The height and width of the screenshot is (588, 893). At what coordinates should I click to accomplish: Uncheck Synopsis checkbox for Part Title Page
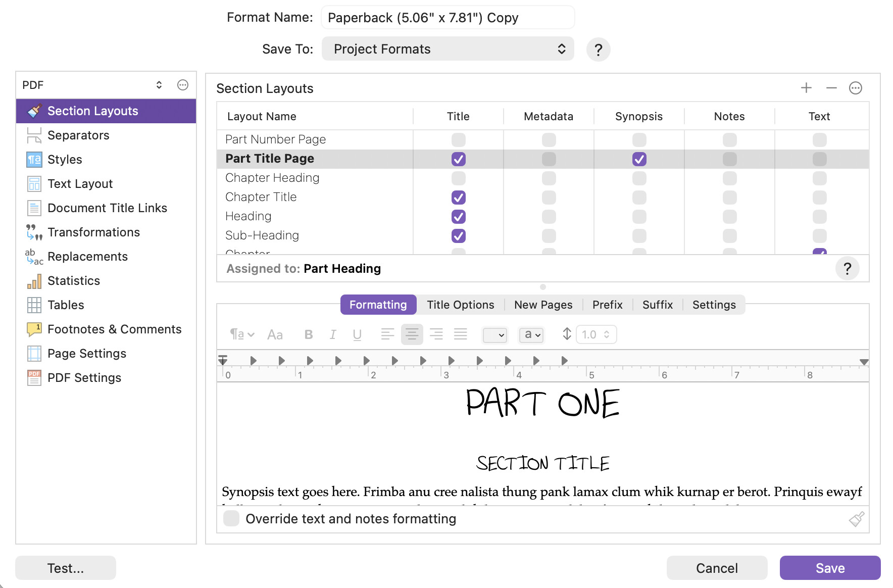[x=639, y=159]
